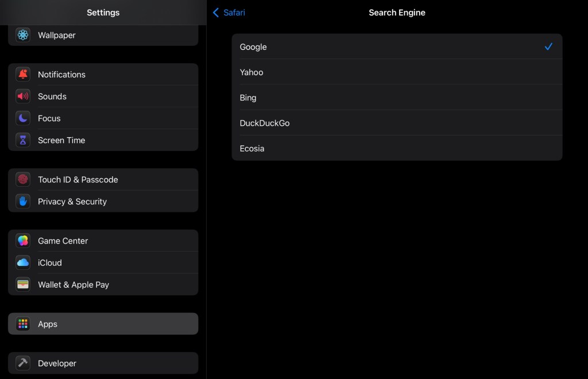The width and height of the screenshot is (588, 379).
Task: Tap the Privacy & Security hand icon
Action: pos(23,202)
